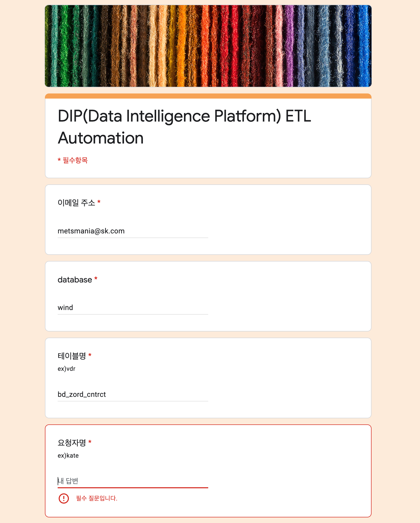Click the '이메일 주소' question label
420x523 pixels.
[76, 203]
